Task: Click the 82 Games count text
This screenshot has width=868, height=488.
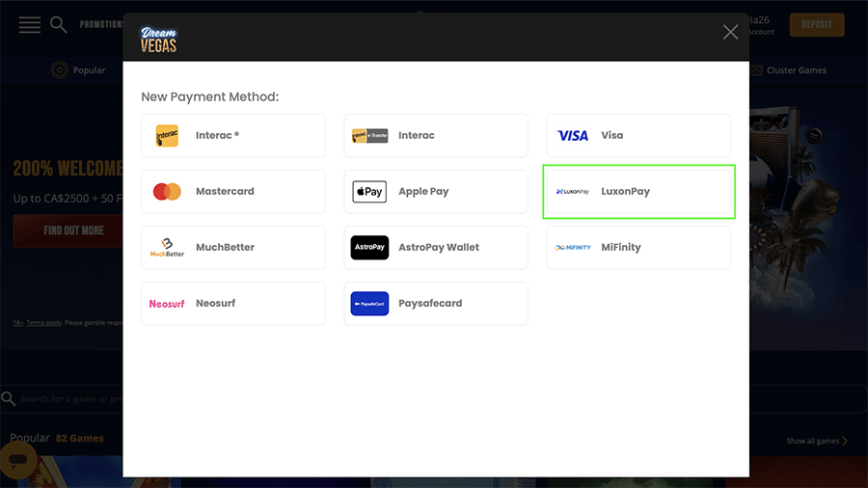Action: [x=80, y=438]
